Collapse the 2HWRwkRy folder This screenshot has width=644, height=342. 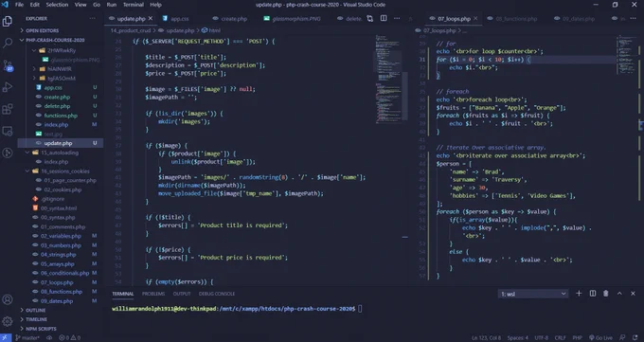click(60, 50)
